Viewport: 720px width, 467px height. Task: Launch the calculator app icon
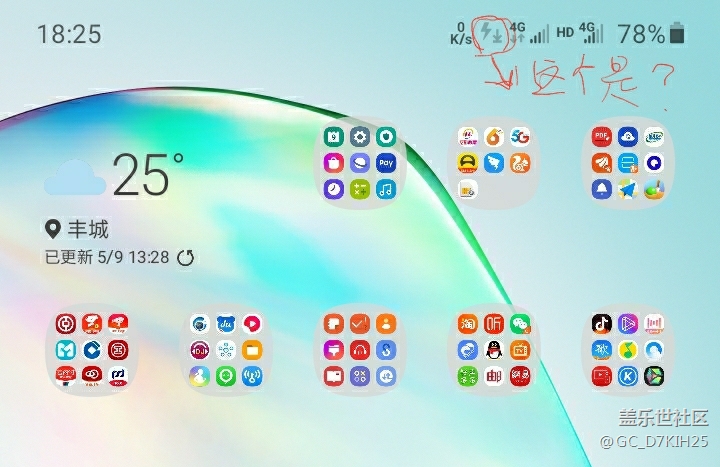[x=360, y=188]
